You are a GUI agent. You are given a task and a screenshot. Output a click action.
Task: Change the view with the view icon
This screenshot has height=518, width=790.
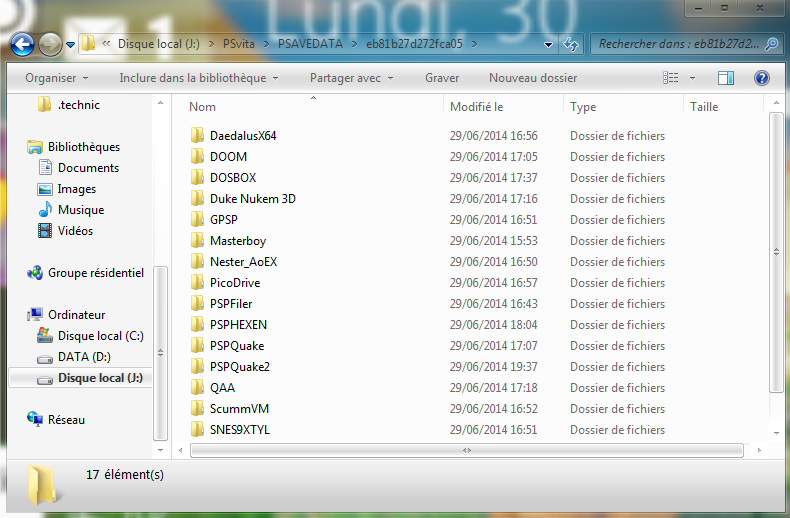(671, 78)
